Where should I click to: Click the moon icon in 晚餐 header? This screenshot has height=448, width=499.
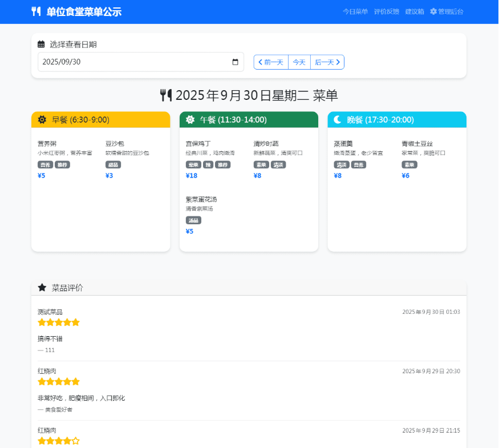click(338, 119)
